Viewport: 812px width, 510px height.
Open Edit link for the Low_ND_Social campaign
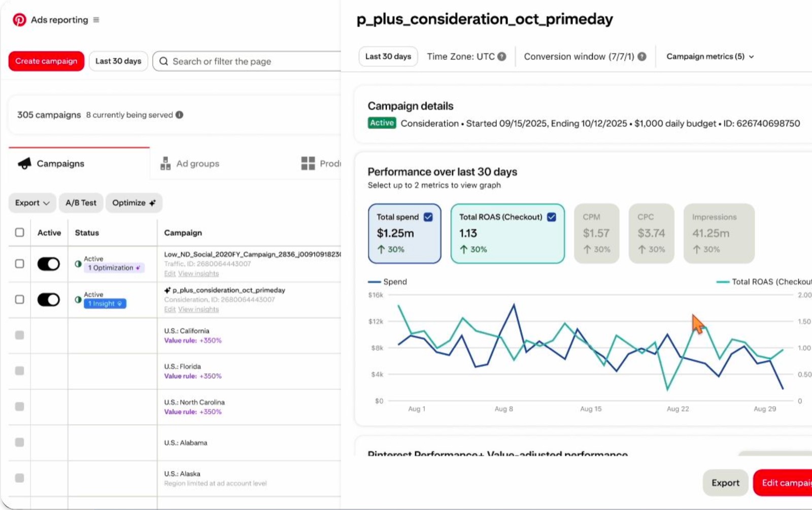point(170,274)
